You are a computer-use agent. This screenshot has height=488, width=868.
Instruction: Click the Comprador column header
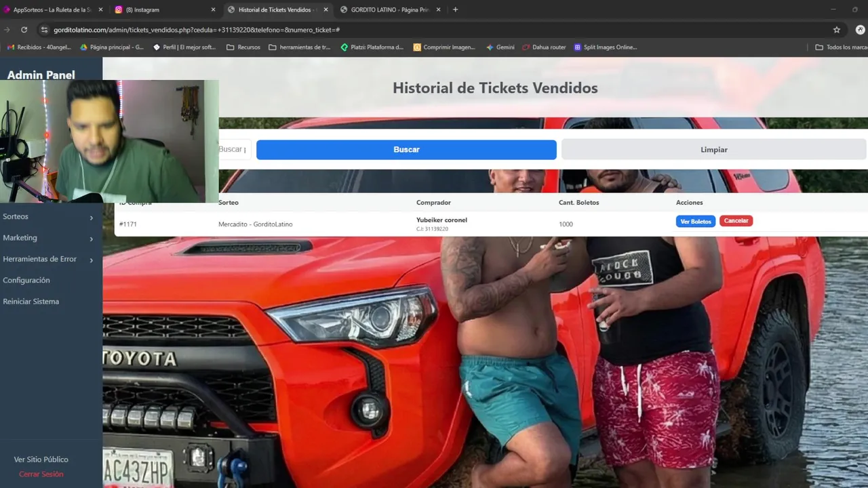coord(433,203)
